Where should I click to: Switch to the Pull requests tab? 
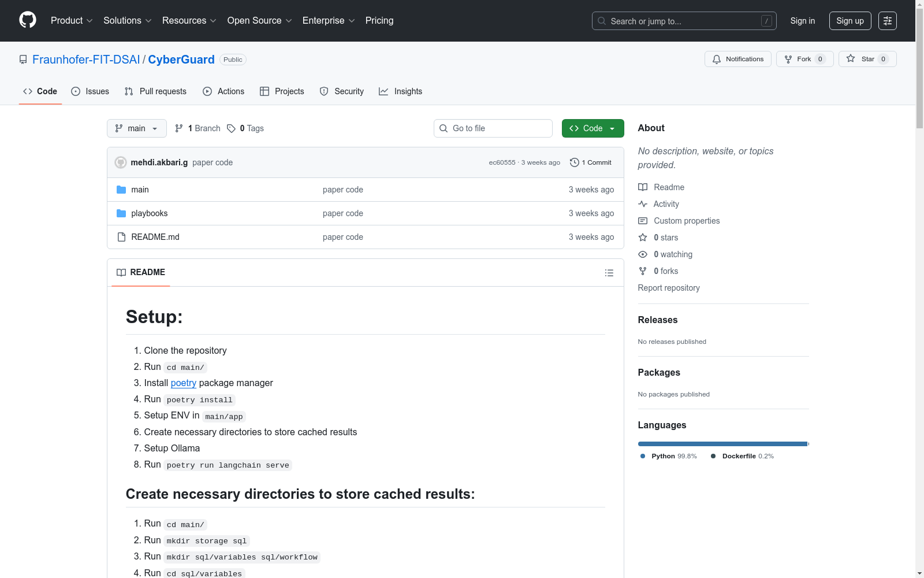[x=155, y=91]
